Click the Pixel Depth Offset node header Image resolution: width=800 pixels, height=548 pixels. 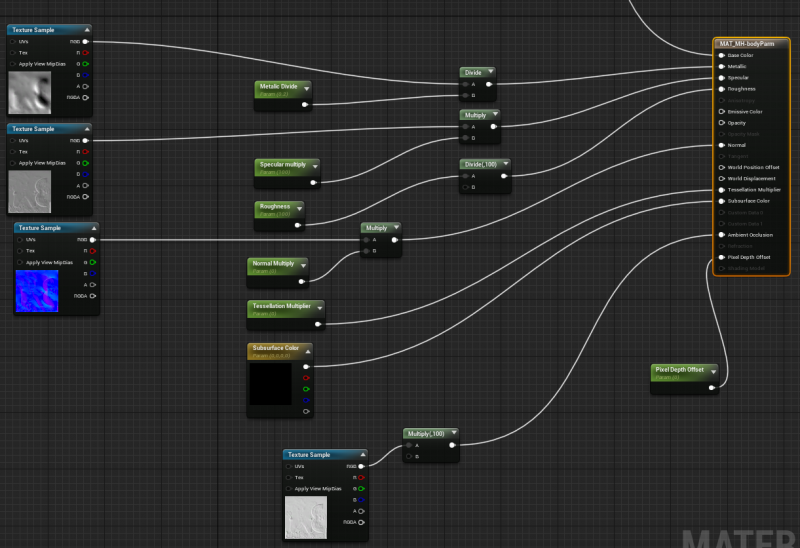coord(680,369)
